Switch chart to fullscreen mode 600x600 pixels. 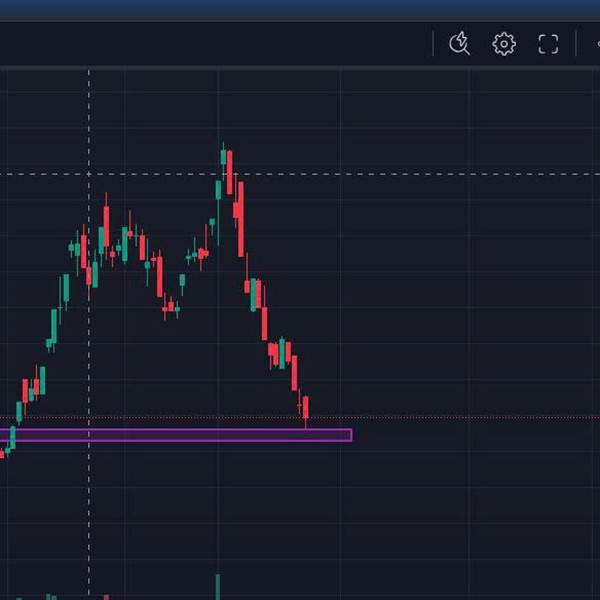548,44
